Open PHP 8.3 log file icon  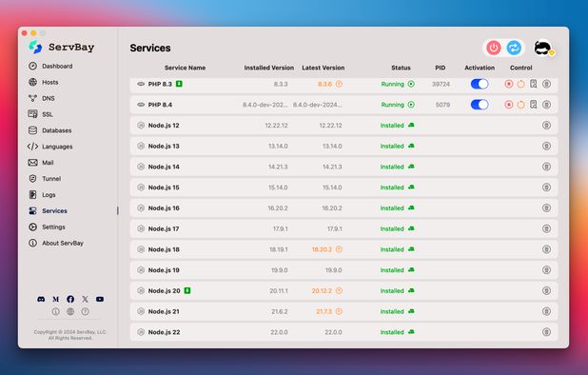pyautogui.click(x=533, y=84)
